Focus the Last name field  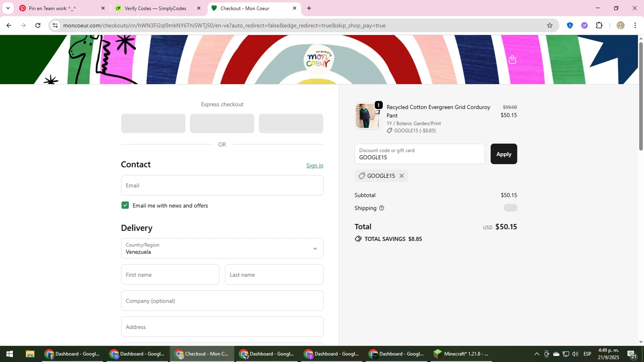[274, 275]
